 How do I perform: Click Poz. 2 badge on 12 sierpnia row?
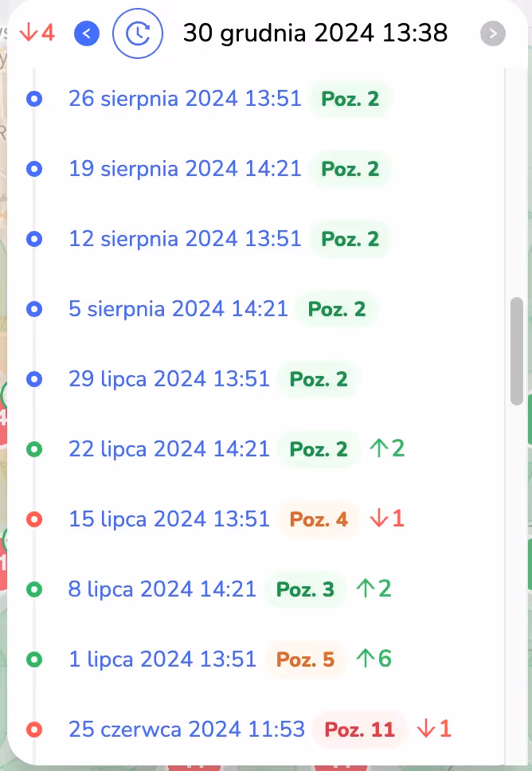350,239
